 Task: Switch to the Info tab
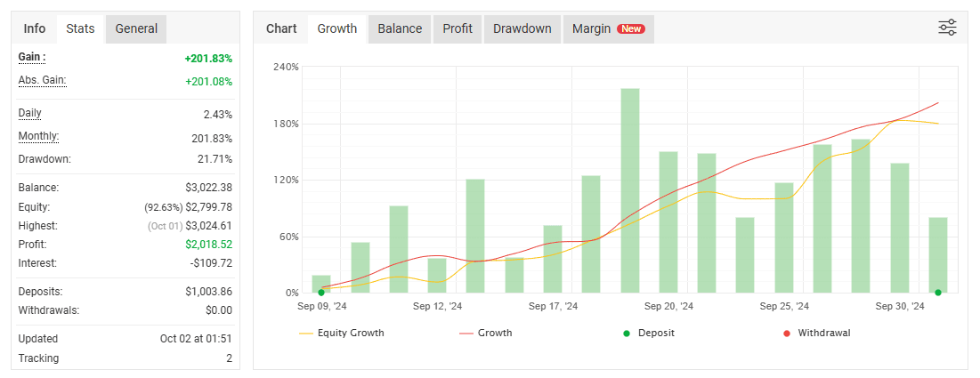coord(35,28)
